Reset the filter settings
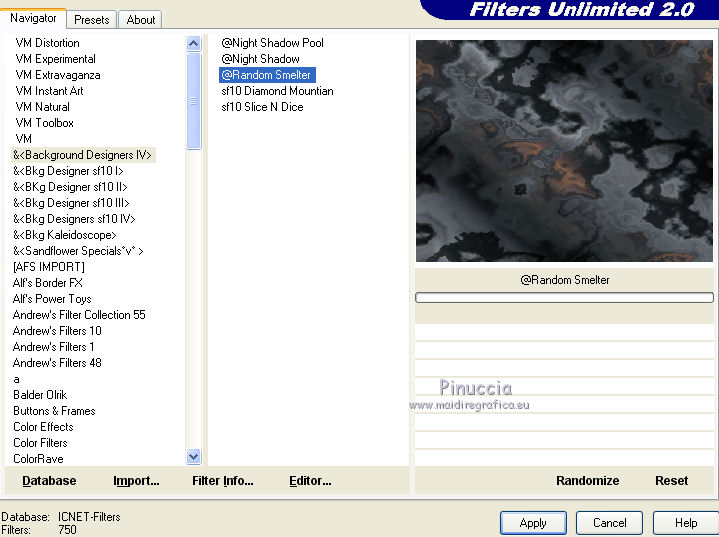This screenshot has width=719, height=537. pos(671,481)
